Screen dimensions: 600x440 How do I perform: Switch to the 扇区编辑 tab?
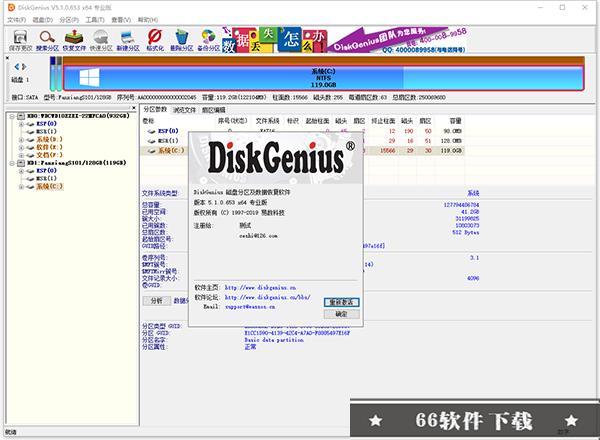[x=214, y=110]
